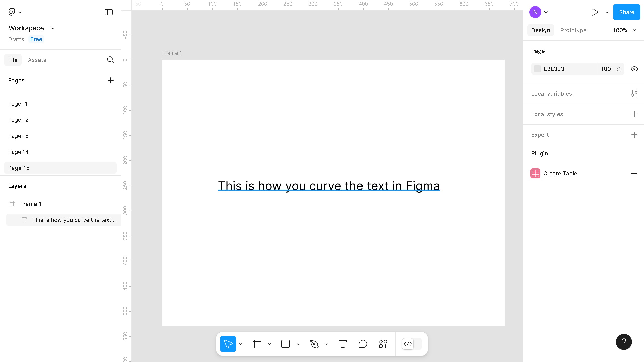The height and width of the screenshot is (362, 644).
Task: Click the page background color swatch
Action: point(537,69)
